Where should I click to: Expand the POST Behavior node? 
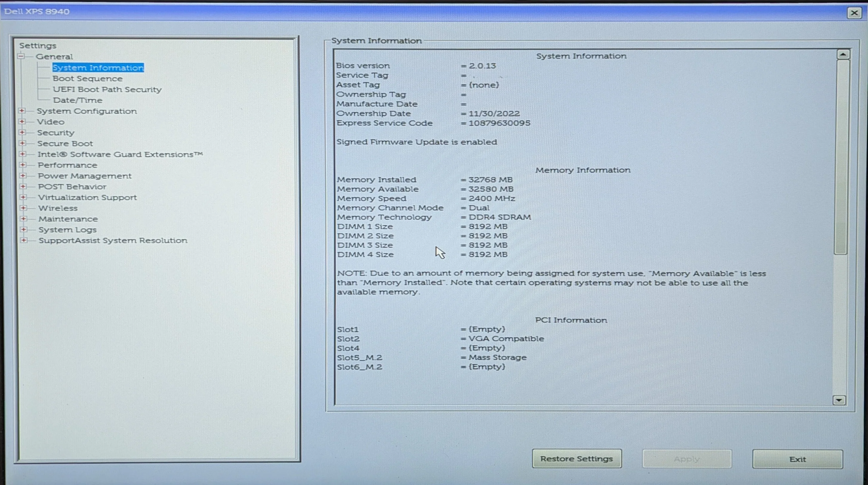click(23, 186)
